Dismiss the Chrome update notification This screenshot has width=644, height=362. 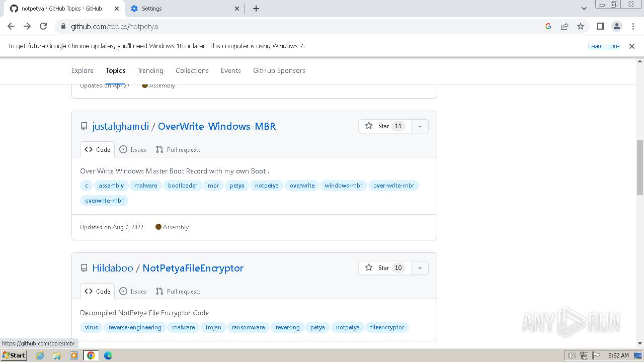[631, 46]
